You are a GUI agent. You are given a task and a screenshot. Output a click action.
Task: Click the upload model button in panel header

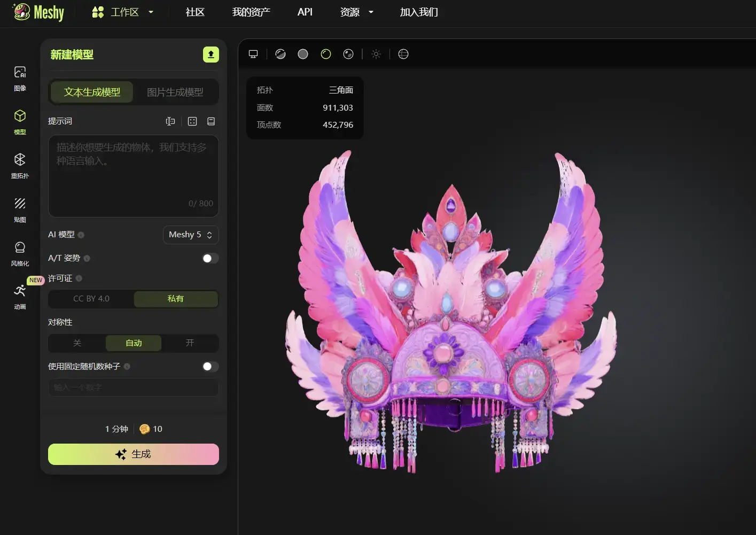click(x=211, y=54)
